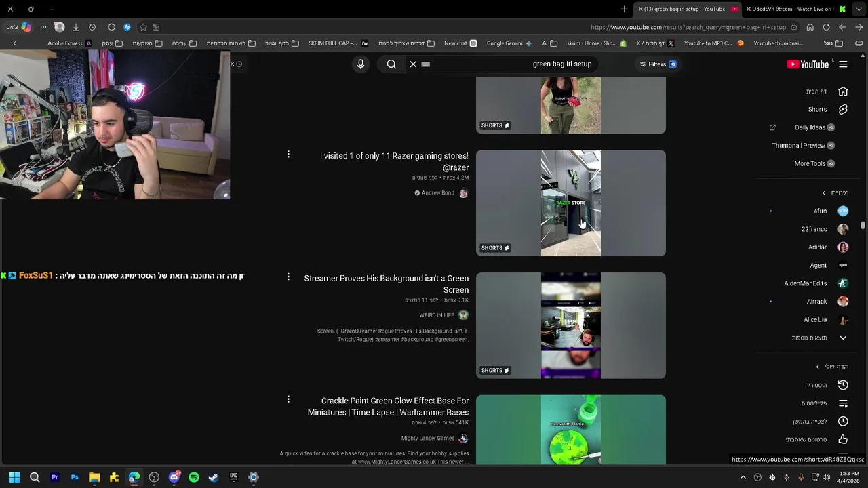Open options menu for Streamer Proves Background video

point(288,277)
